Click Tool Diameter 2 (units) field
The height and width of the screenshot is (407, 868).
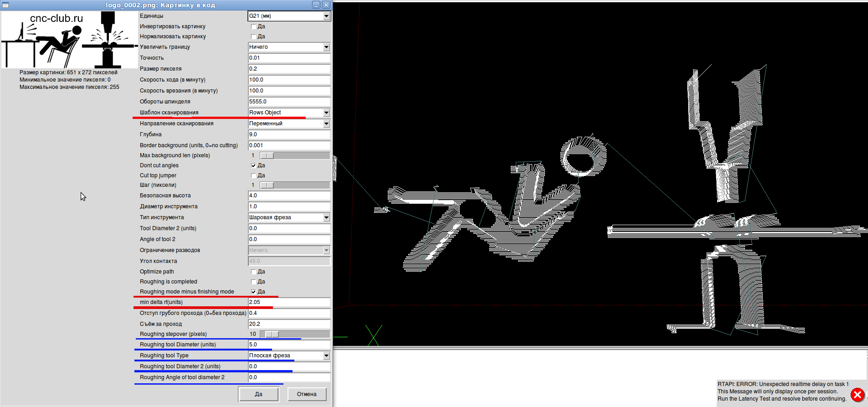[x=289, y=228]
